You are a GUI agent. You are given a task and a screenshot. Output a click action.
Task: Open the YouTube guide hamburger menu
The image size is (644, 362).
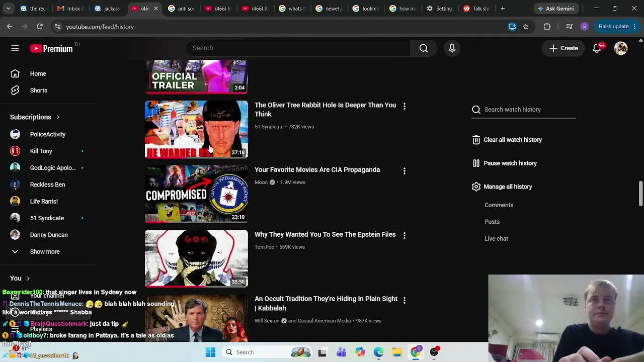click(15, 48)
